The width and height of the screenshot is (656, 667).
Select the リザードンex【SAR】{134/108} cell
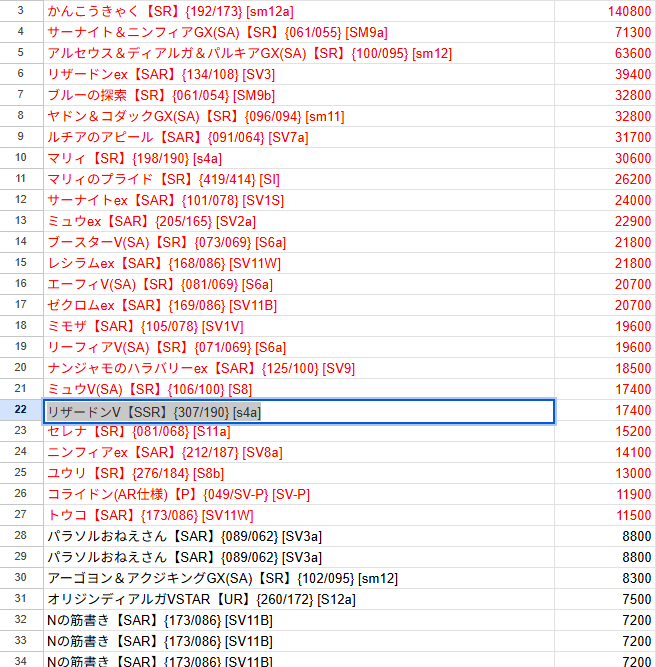[299, 74]
